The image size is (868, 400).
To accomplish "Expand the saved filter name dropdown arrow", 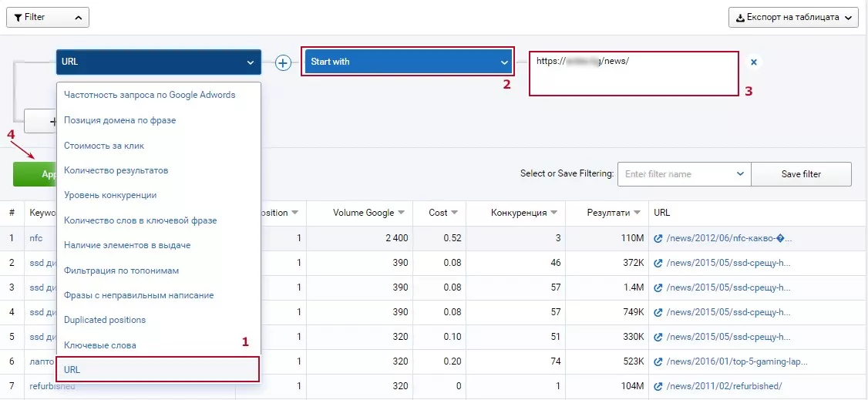I will (740, 173).
